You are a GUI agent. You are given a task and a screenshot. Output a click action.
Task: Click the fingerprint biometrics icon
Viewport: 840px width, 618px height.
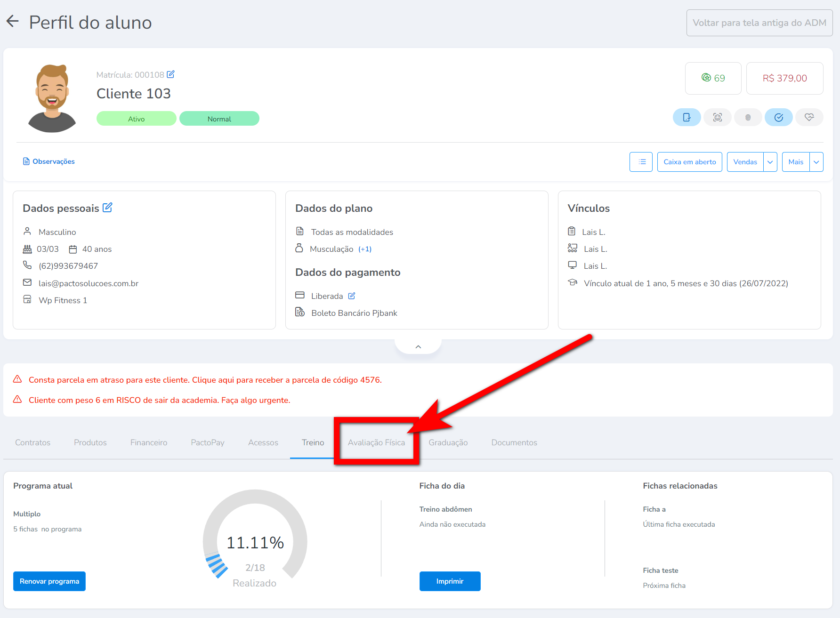point(748,117)
